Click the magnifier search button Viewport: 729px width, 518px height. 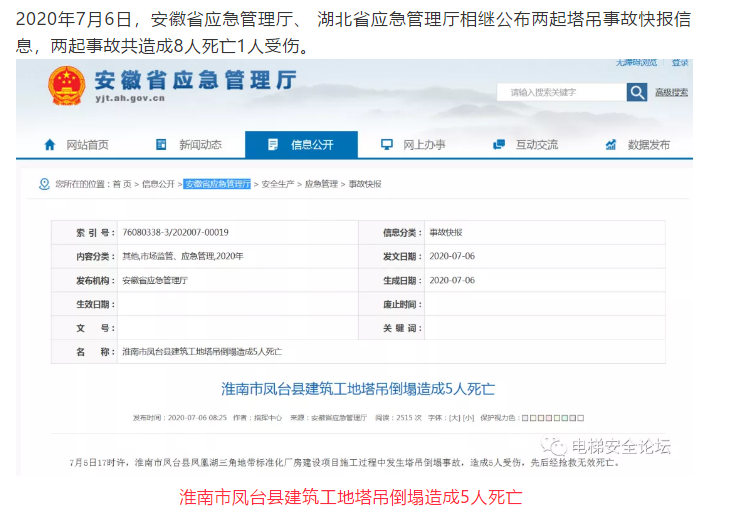pos(637,92)
